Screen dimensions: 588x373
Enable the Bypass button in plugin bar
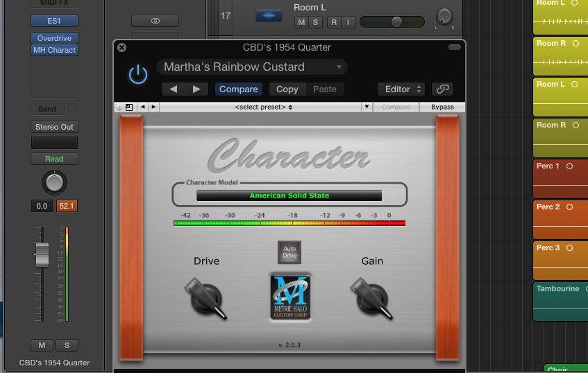[442, 107]
